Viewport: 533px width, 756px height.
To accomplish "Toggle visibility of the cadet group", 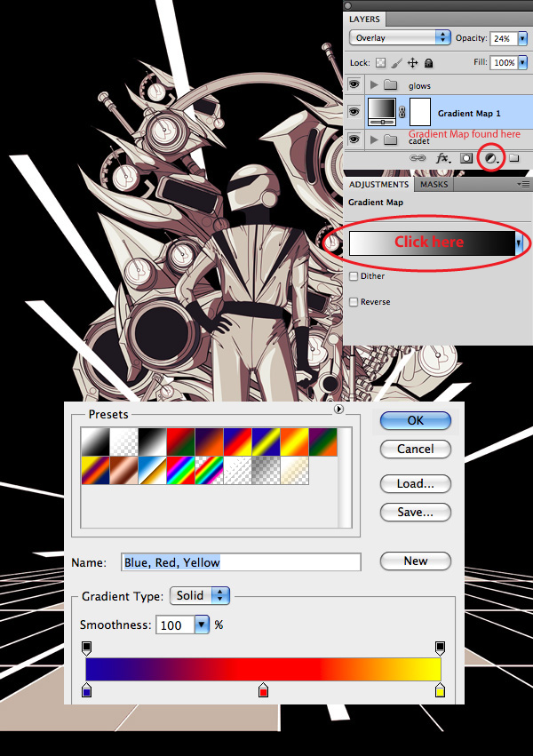I will pyautogui.click(x=354, y=139).
